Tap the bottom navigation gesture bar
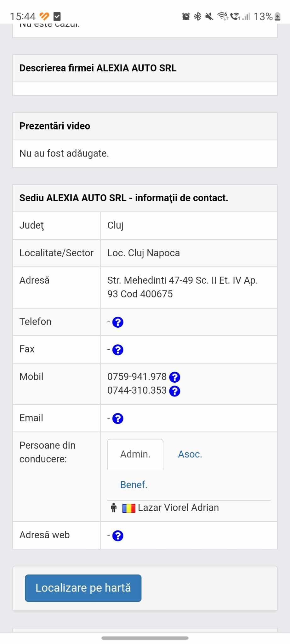The width and height of the screenshot is (290, 644). click(x=145, y=638)
